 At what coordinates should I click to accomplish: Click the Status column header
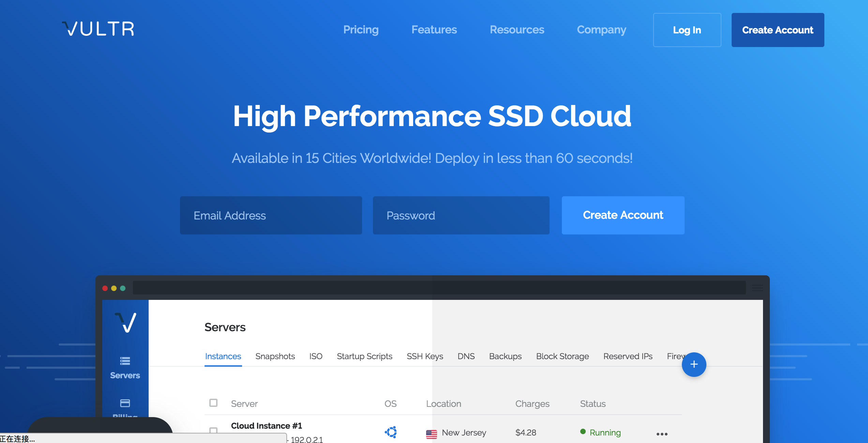point(593,404)
